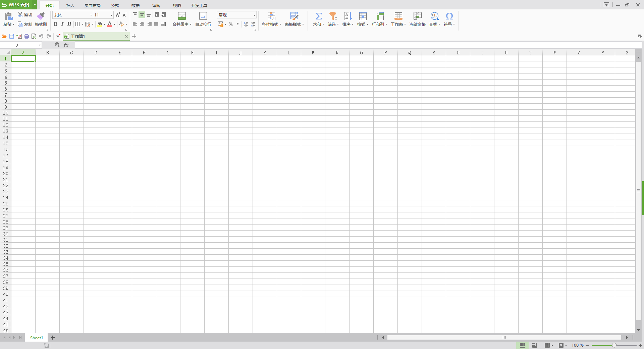The image size is (644, 349).
Task: Click the increase decimal places icon
Action: (x=246, y=24)
